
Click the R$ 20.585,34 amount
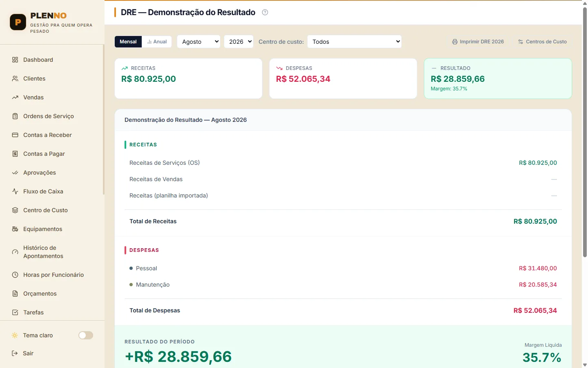tap(538, 285)
